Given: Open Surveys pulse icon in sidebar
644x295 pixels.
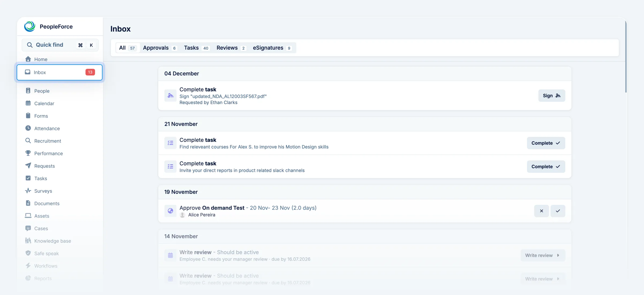Looking at the screenshot, I should tap(28, 191).
